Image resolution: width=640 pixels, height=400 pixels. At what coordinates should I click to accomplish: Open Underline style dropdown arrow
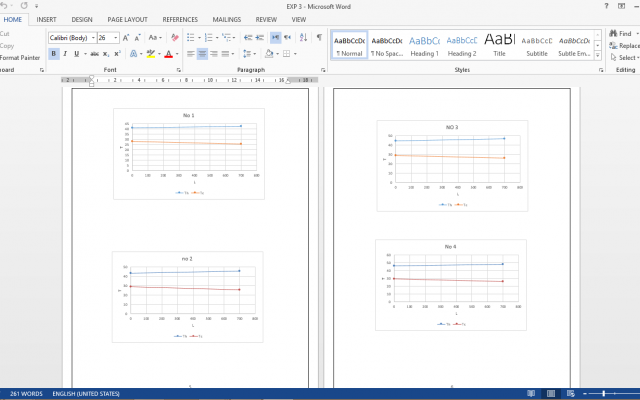tap(85, 54)
